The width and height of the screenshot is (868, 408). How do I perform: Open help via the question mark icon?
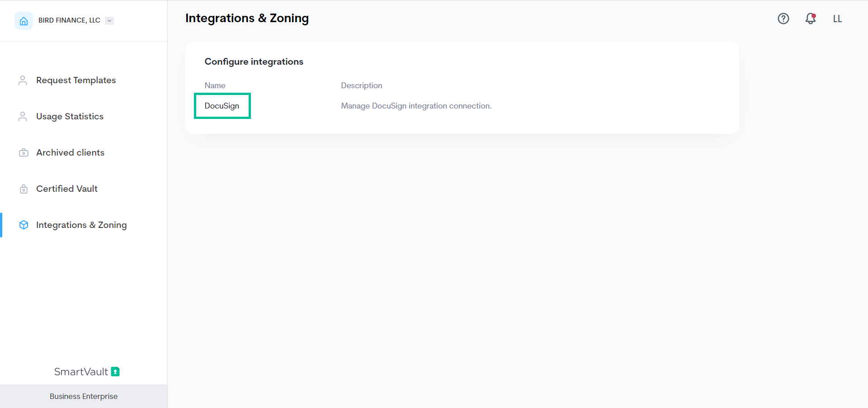(x=783, y=19)
